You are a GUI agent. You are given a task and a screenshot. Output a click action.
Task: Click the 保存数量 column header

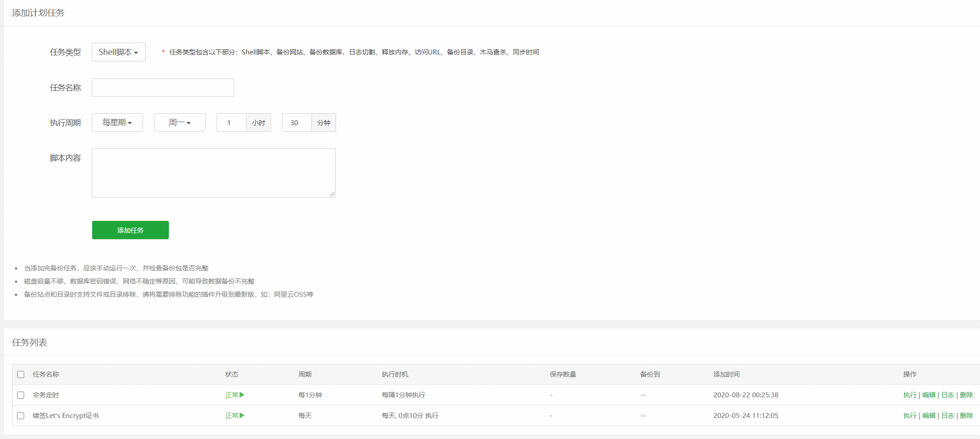coord(563,374)
